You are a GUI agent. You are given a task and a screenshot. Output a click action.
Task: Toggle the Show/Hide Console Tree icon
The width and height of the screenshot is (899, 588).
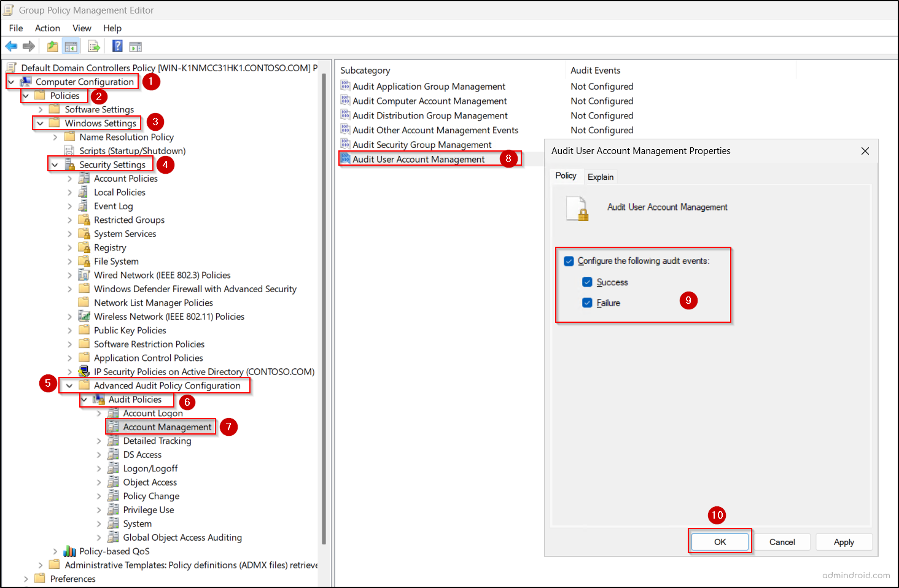[71, 46]
